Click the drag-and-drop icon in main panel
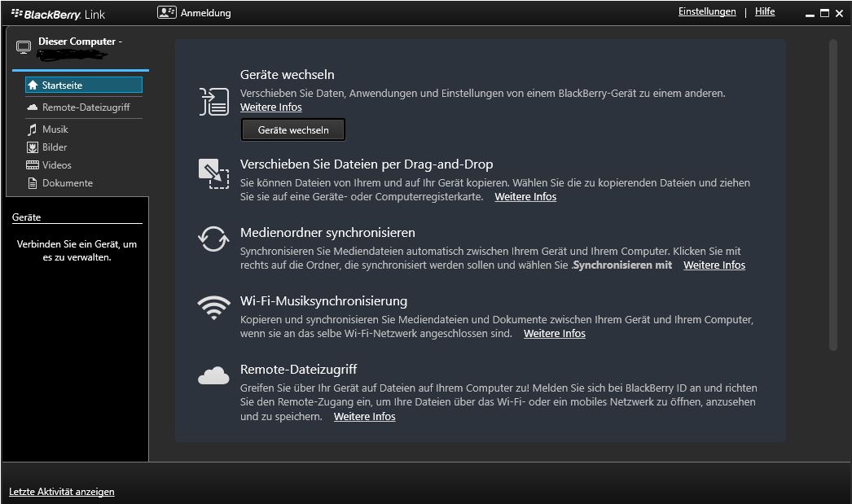 (213, 173)
